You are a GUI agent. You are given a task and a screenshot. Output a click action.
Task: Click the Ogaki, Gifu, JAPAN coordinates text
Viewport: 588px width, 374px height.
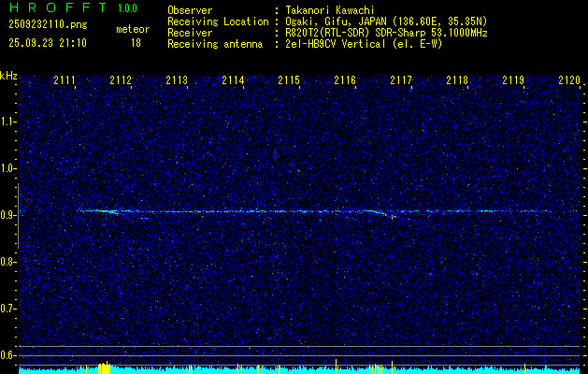click(x=386, y=22)
